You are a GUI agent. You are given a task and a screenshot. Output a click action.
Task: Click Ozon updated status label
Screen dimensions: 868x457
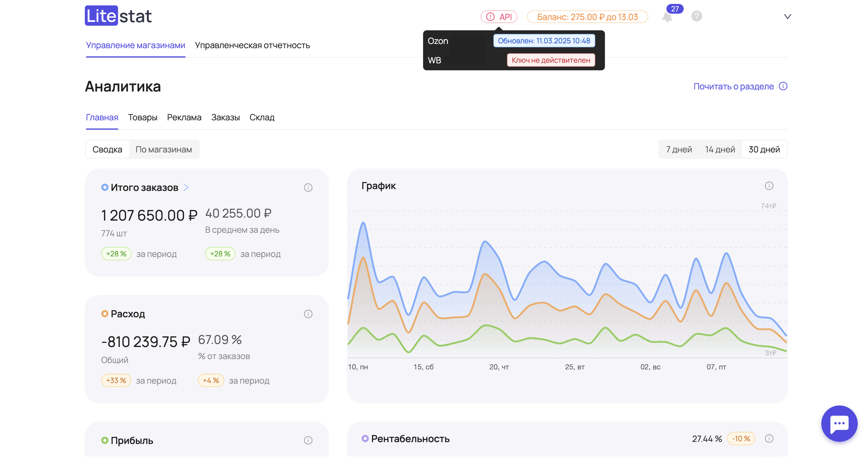(544, 41)
